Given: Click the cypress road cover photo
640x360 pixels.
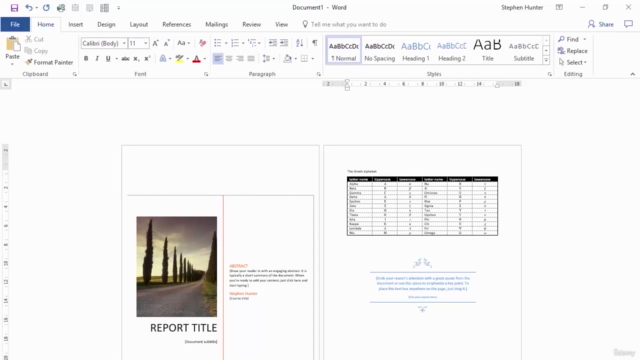Looking at the screenshot, I should [x=177, y=267].
